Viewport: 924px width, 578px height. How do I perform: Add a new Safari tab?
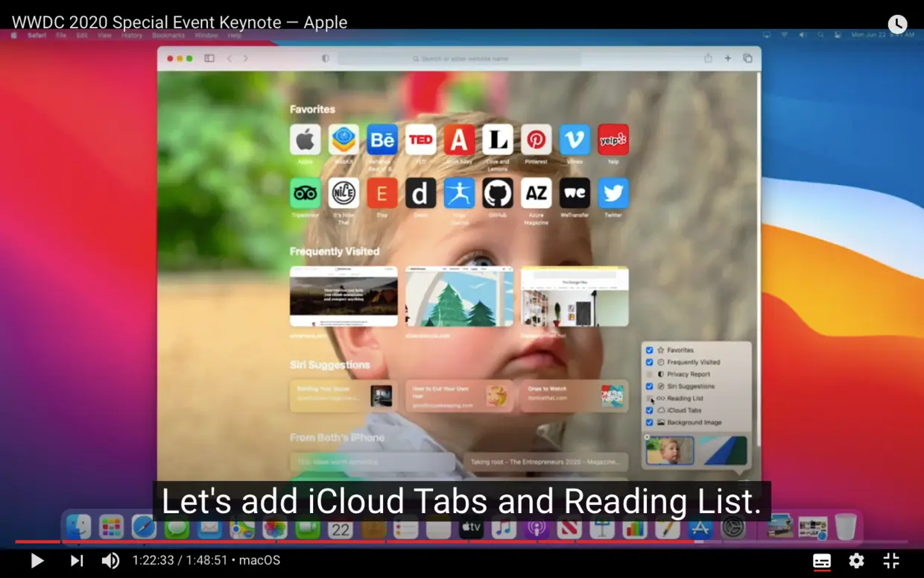click(728, 58)
